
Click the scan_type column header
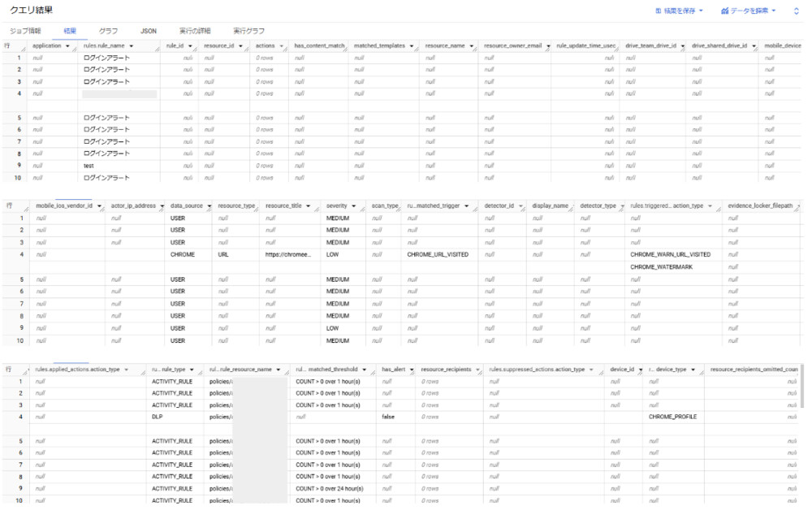click(x=385, y=206)
